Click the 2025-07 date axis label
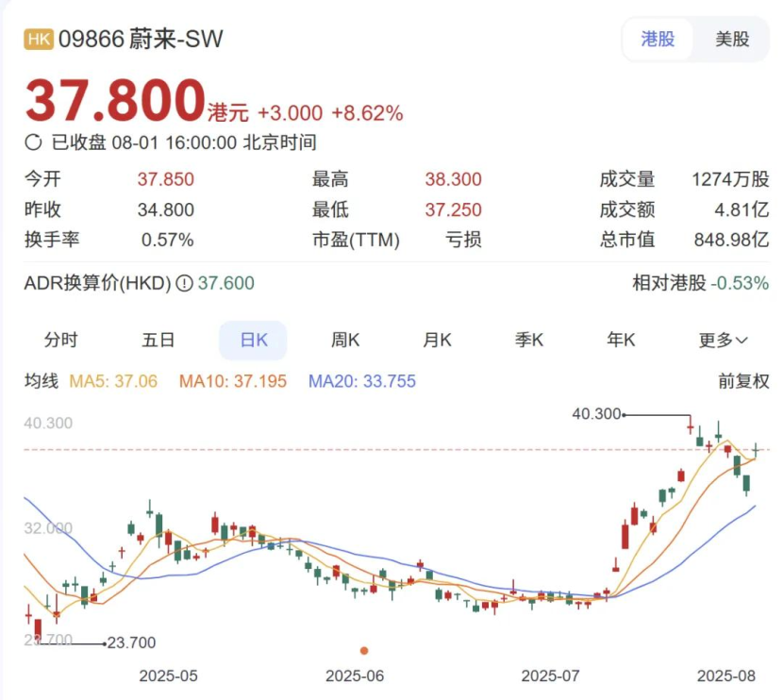This screenshot has height=700, width=783. 550,676
